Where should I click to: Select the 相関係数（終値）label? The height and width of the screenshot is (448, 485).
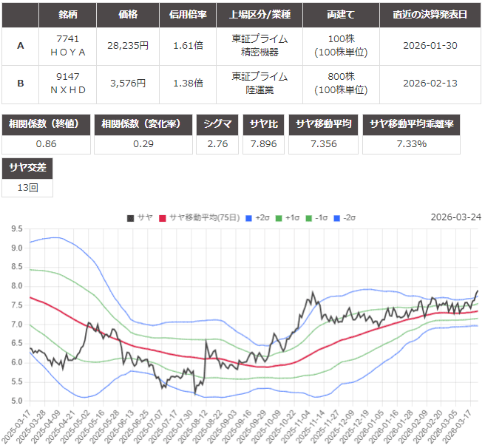pos(47,124)
